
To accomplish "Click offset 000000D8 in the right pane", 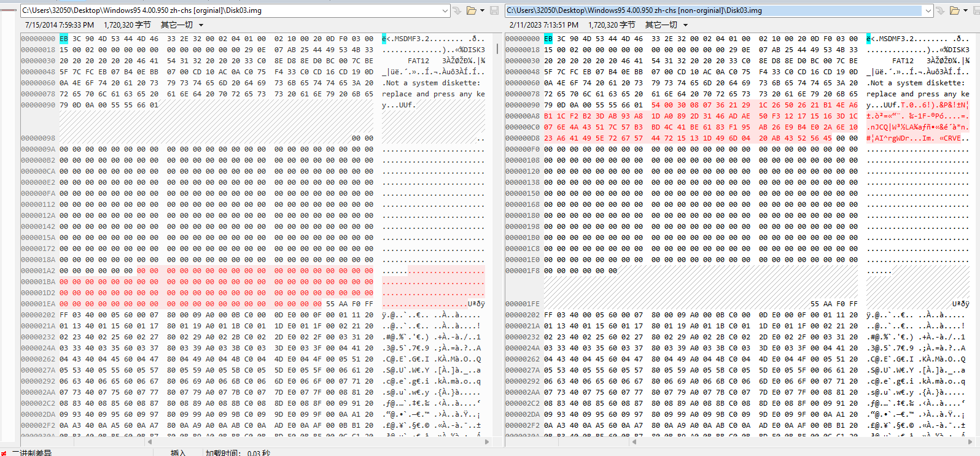I will click(523, 138).
